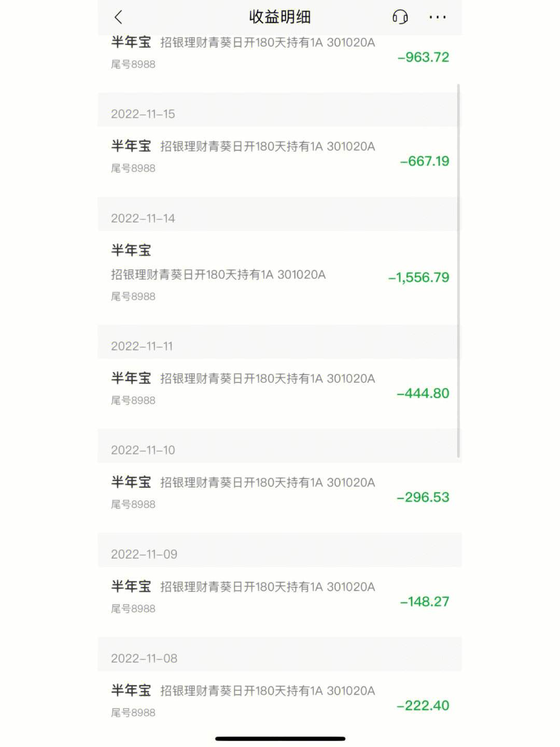Viewport: 560px width, 747px height.
Task: Click the vertical scrollbar thumb
Action: (x=458, y=270)
